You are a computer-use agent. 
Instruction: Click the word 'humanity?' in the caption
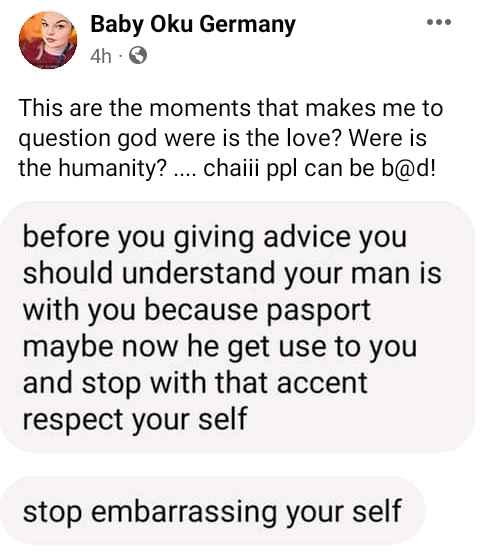pyautogui.click(x=112, y=169)
